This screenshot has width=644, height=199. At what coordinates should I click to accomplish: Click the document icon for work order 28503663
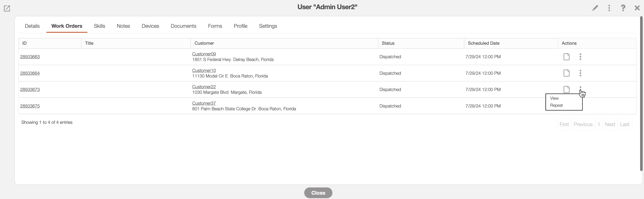tap(566, 57)
